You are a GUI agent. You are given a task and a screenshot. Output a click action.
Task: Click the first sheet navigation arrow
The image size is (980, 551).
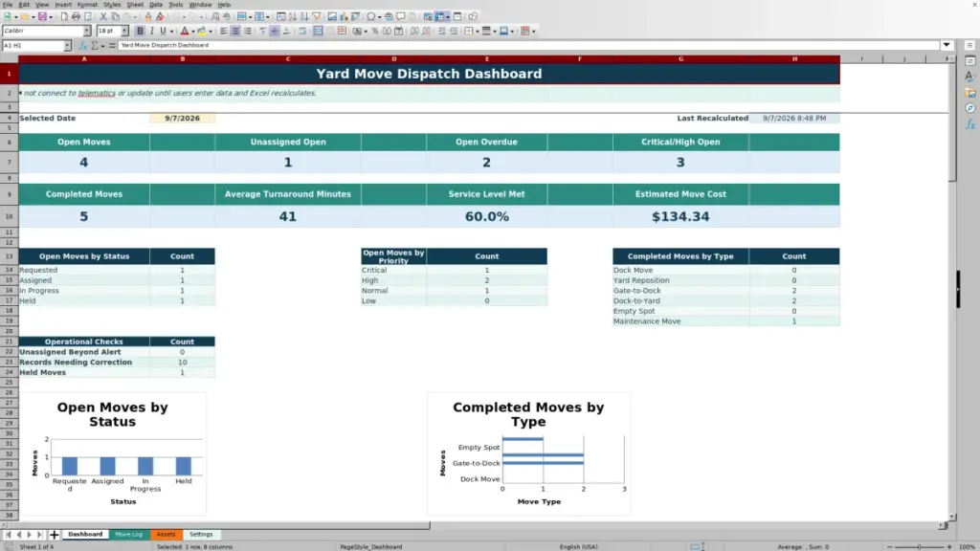coord(8,535)
